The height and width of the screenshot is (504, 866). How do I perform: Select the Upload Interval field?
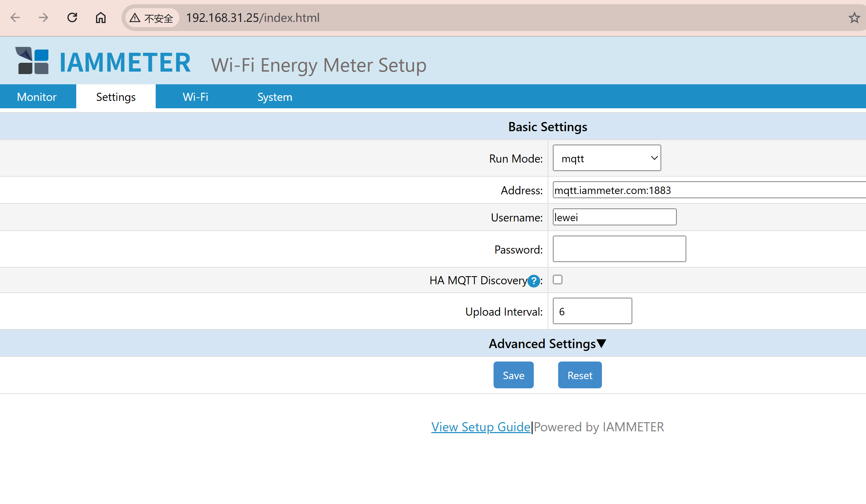click(592, 311)
